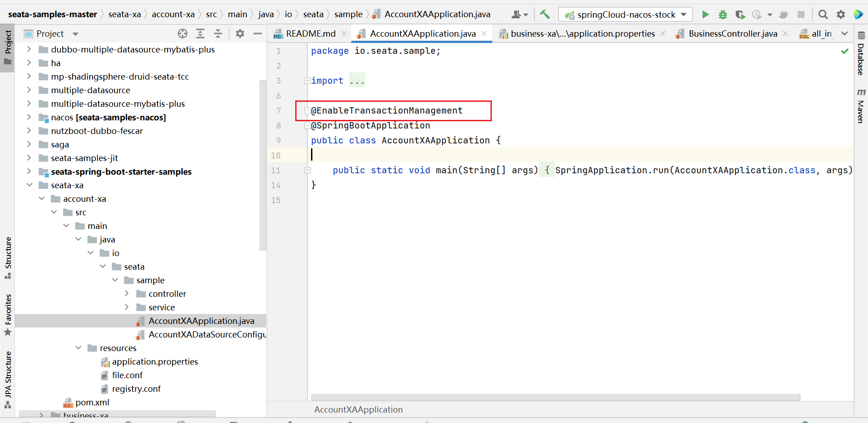The image size is (868, 423).
Task: Click line number 9 in gutter
Action: pos(278,140)
